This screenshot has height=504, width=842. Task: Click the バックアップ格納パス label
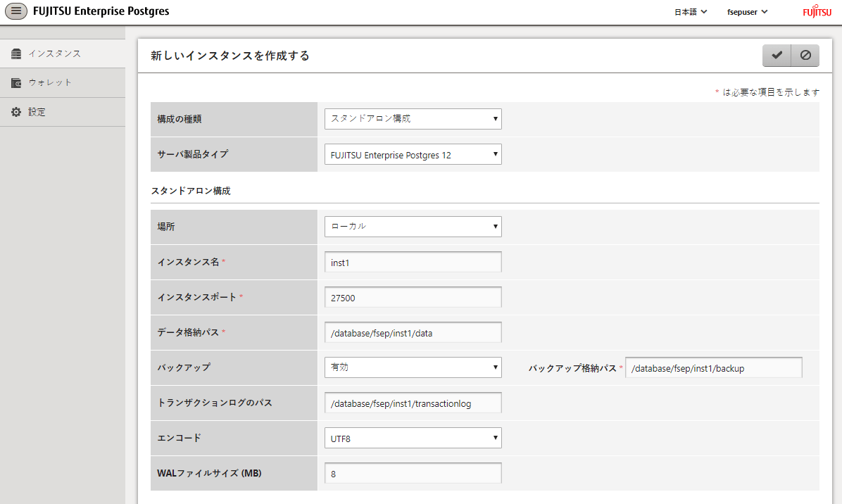click(572, 368)
